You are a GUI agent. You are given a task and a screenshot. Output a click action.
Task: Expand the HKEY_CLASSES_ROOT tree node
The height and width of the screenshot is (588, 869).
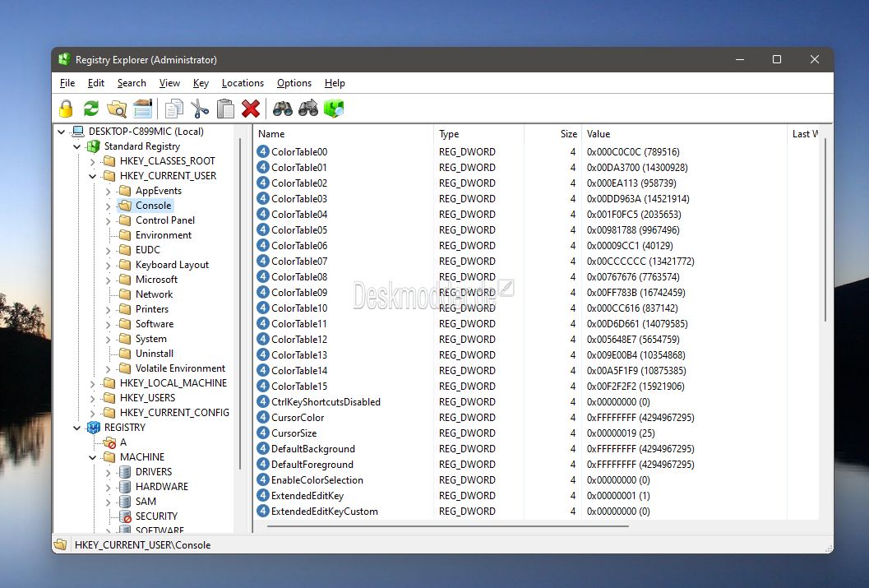coord(93,161)
